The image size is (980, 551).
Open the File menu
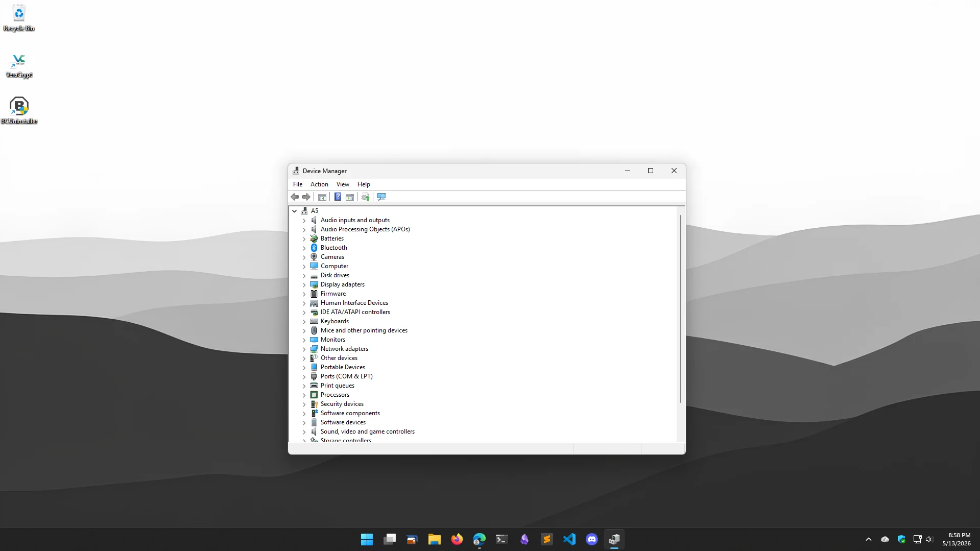point(298,184)
